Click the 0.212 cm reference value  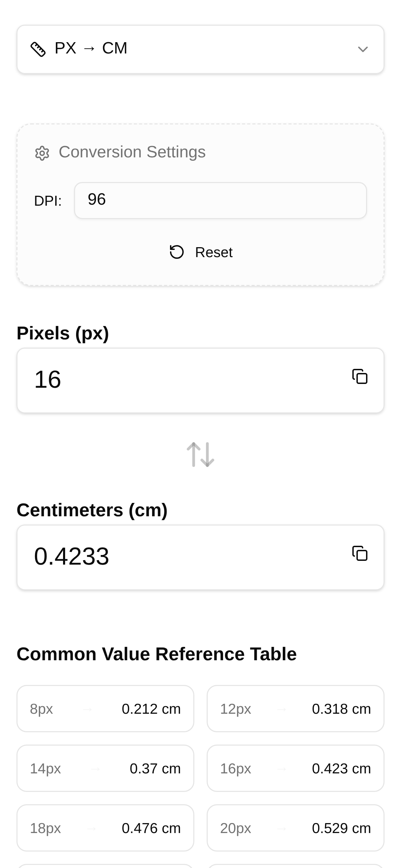pos(151,709)
